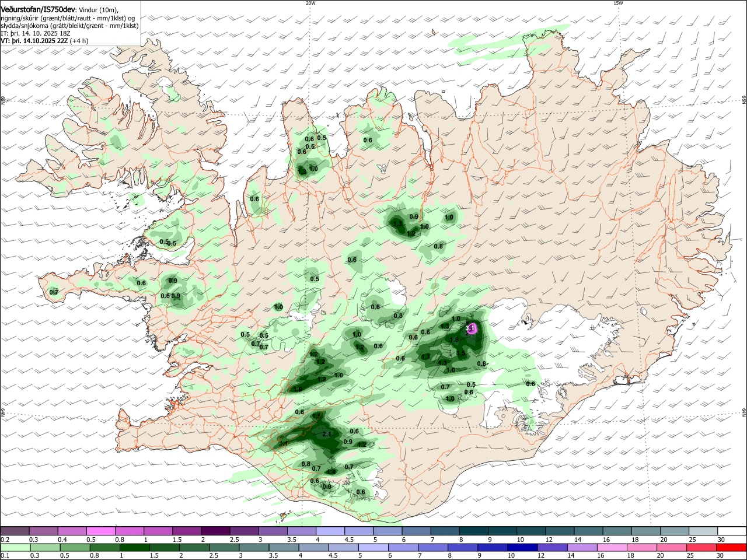Click the white swatch ending the snow legend
Viewport: 747px width, 560px height.
(x=731, y=531)
